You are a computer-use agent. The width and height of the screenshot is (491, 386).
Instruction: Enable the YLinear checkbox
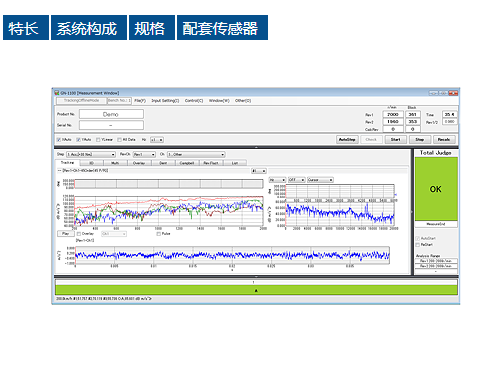(98, 140)
